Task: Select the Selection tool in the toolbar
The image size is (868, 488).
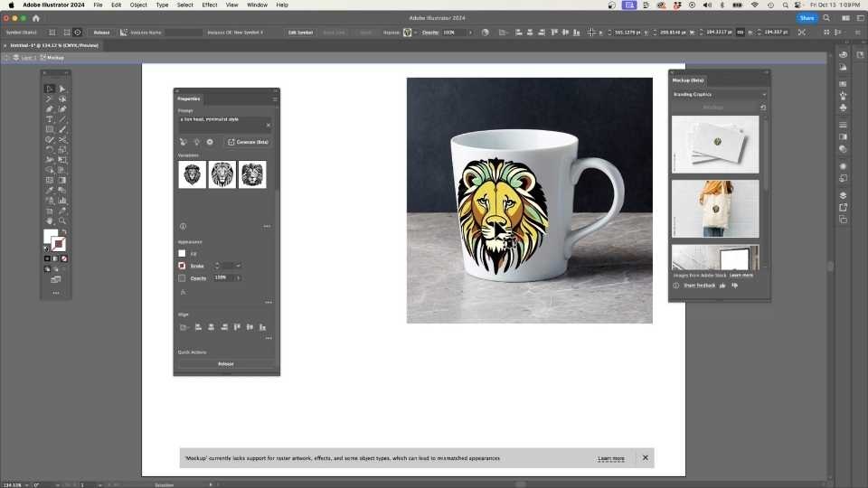Action: pyautogui.click(x=49, y=89)
